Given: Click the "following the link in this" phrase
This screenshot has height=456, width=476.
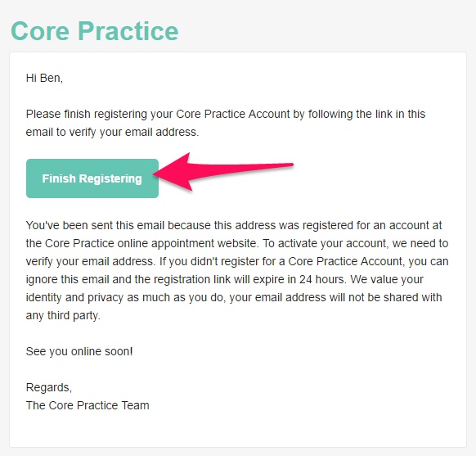Looking at the screenshot, I should [x=366, y=114].
